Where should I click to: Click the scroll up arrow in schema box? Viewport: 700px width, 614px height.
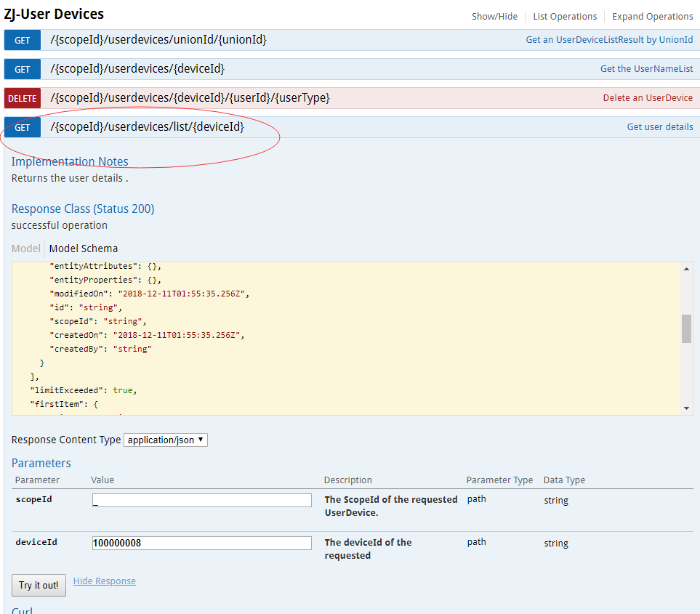(x=686, y=269)
